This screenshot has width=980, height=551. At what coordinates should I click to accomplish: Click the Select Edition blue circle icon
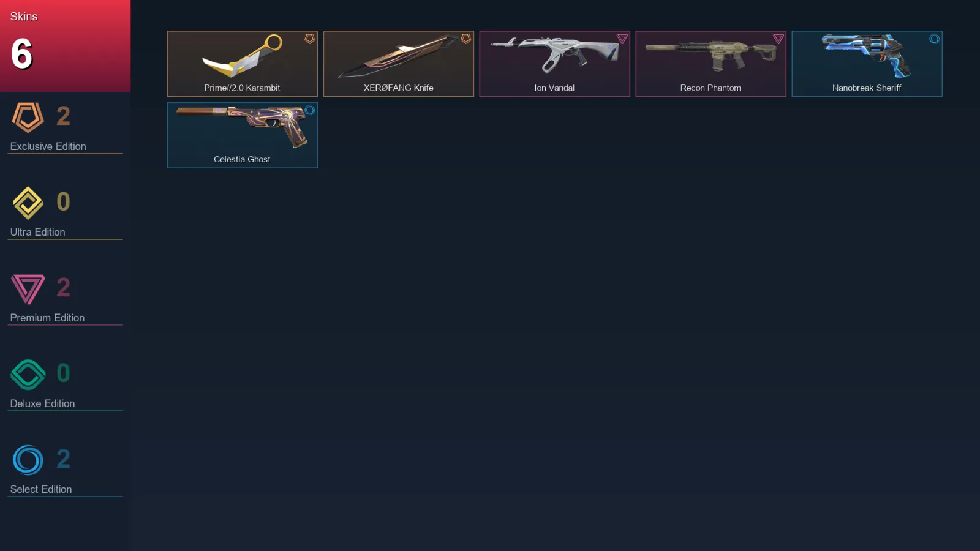(28, 460)
